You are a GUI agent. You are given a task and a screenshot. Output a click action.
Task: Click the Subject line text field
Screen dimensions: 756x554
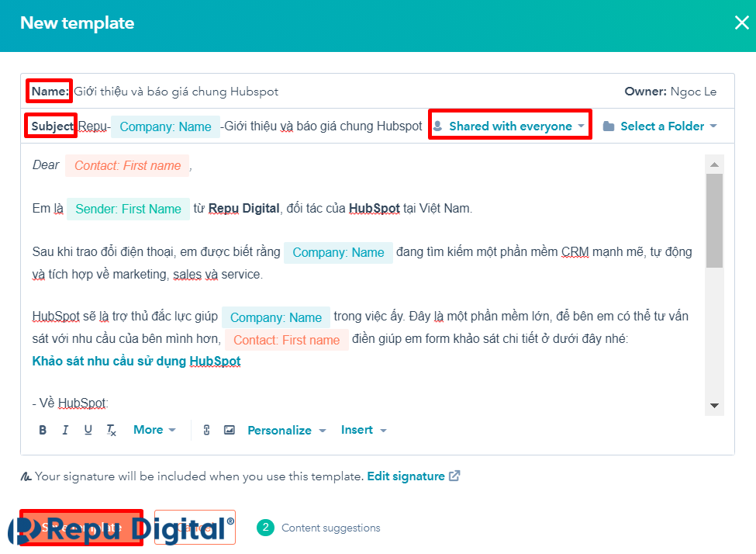(x=250, y=126)
